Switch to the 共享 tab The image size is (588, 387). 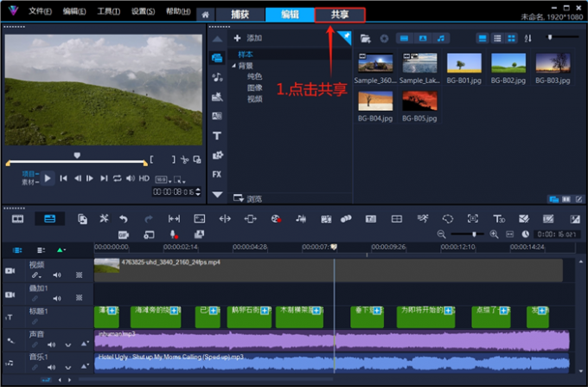(340, 15)
